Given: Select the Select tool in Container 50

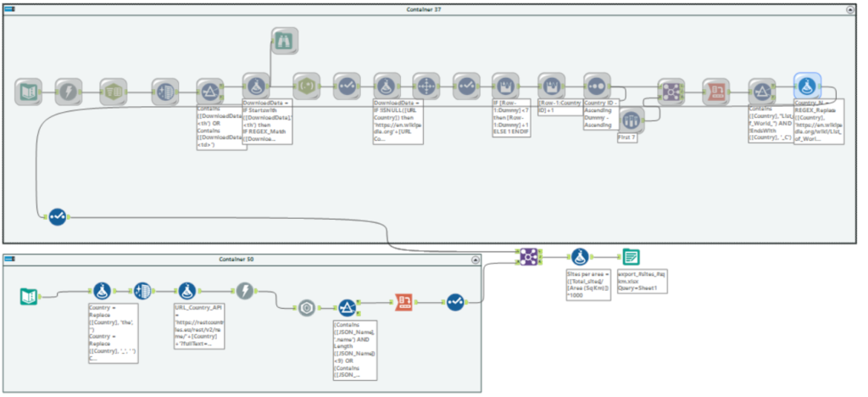Looking at the screenshot, I should pos(455,302).
